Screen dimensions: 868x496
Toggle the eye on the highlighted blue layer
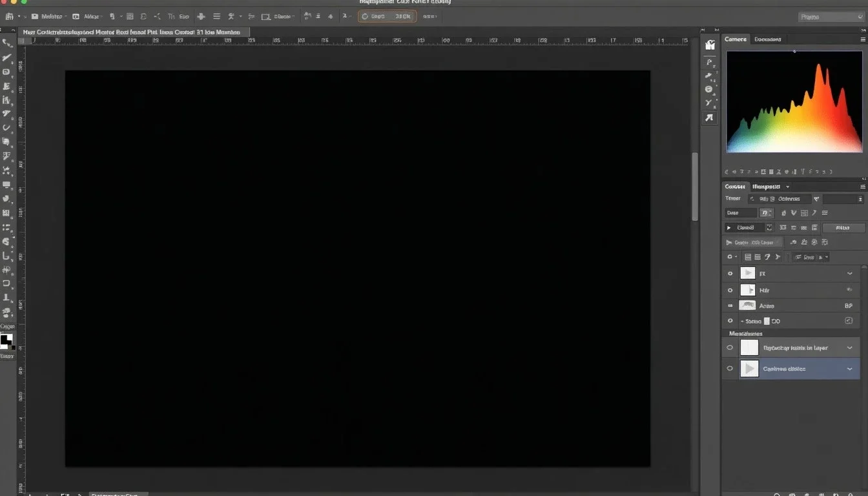730,369
